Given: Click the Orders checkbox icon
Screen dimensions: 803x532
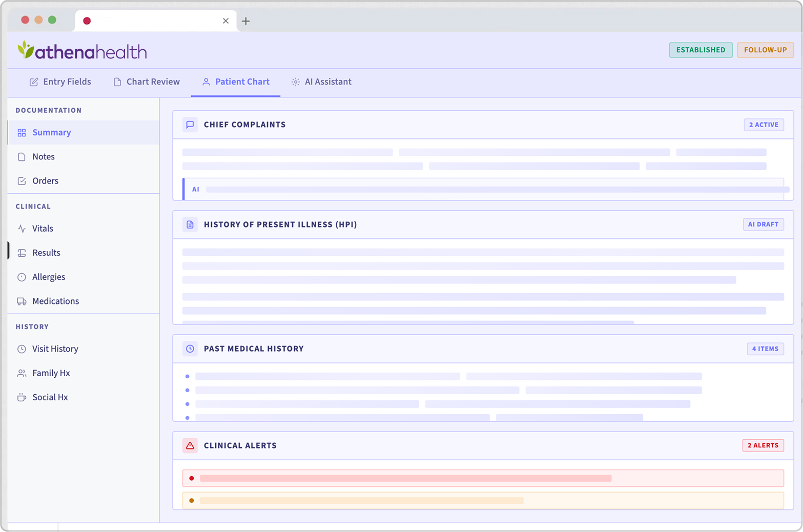Looking at the screenshot, I should tap(22, 181).
